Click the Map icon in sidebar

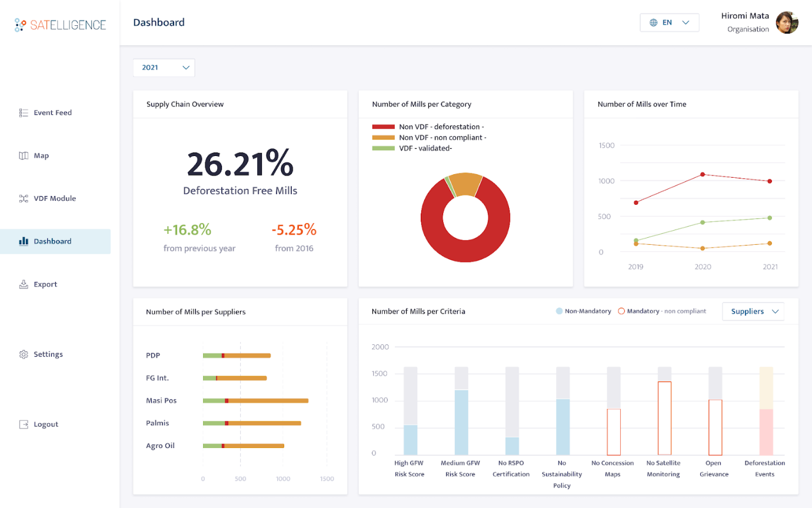point(24,155)
